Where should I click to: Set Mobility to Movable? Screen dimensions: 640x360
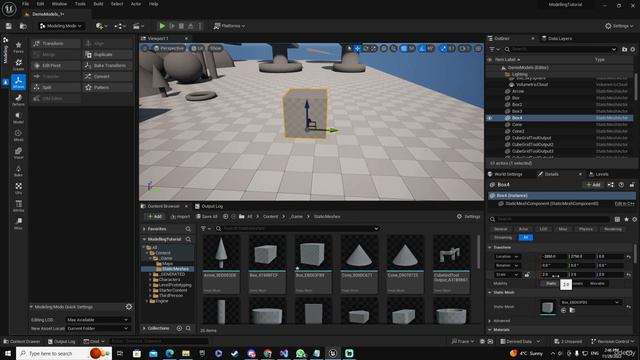pyautogui.click(x=597, y=283)
